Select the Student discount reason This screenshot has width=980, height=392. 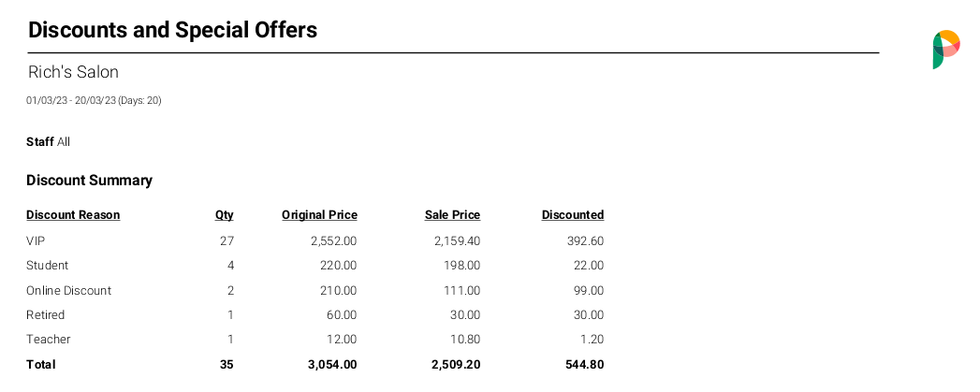tap(48, 265)
